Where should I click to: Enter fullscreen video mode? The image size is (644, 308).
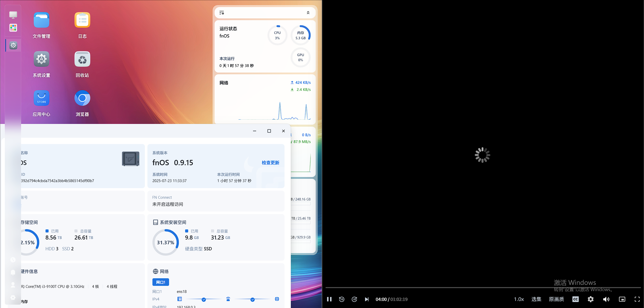tap(637, 299)
